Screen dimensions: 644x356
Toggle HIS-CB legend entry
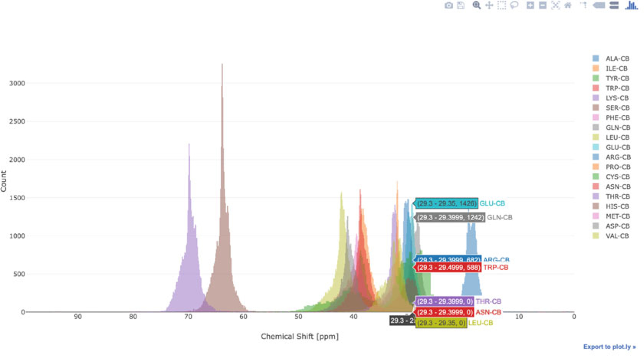pos(611,206)
